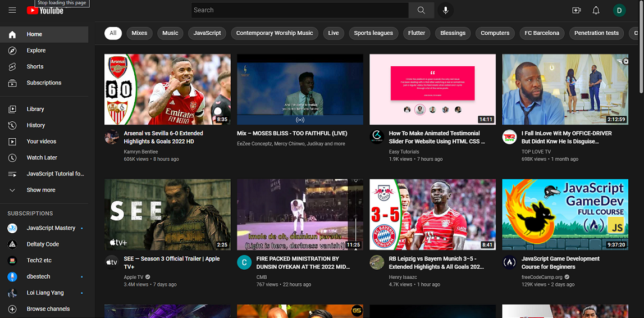The height and width of the screenshot is (318, 644).
Task: Open the Create video icon
Action: pos(576,10)
